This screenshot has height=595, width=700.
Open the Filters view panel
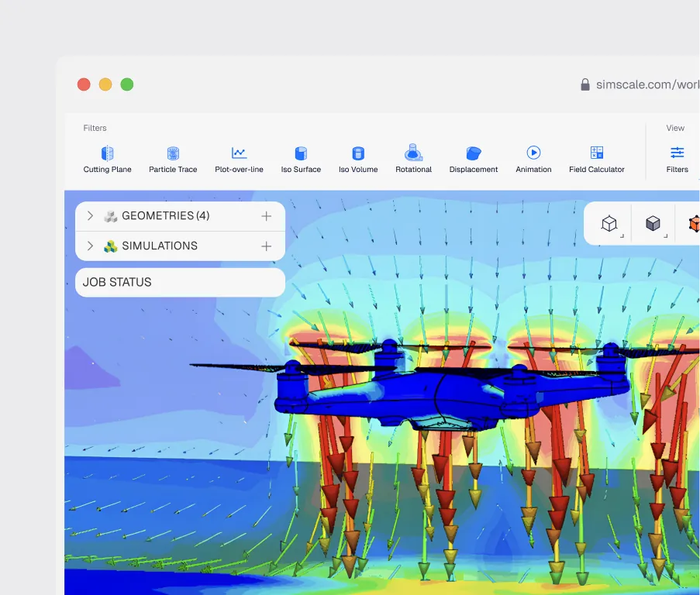[x=678, y=160]
